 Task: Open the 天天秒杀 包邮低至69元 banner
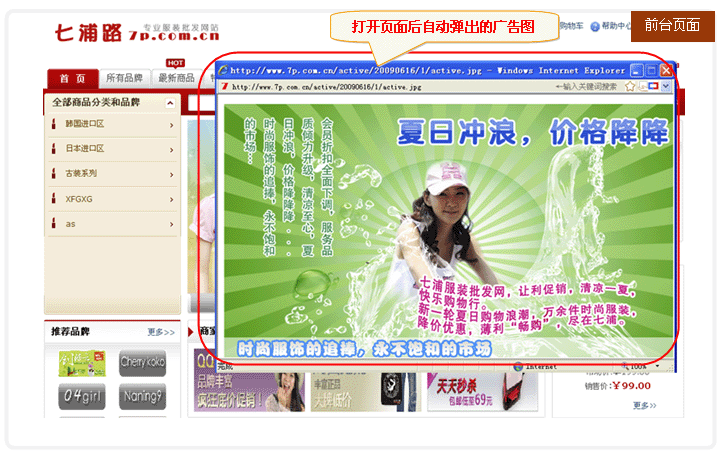click(482, 392)
